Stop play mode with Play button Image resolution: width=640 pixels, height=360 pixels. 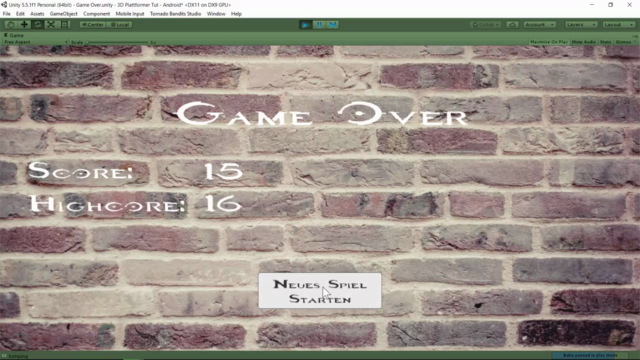point(305,24)
